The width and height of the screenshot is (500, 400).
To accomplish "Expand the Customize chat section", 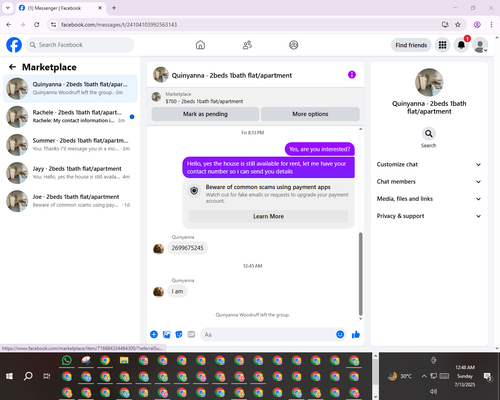I will coord(429,164).
